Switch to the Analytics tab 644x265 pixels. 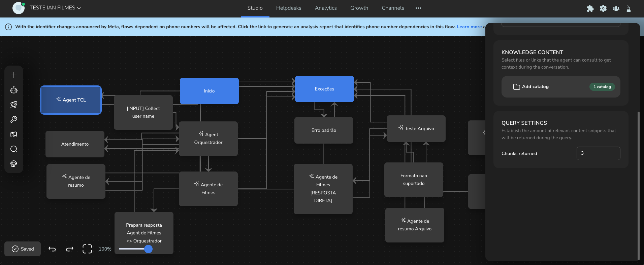tap(326, 8)
